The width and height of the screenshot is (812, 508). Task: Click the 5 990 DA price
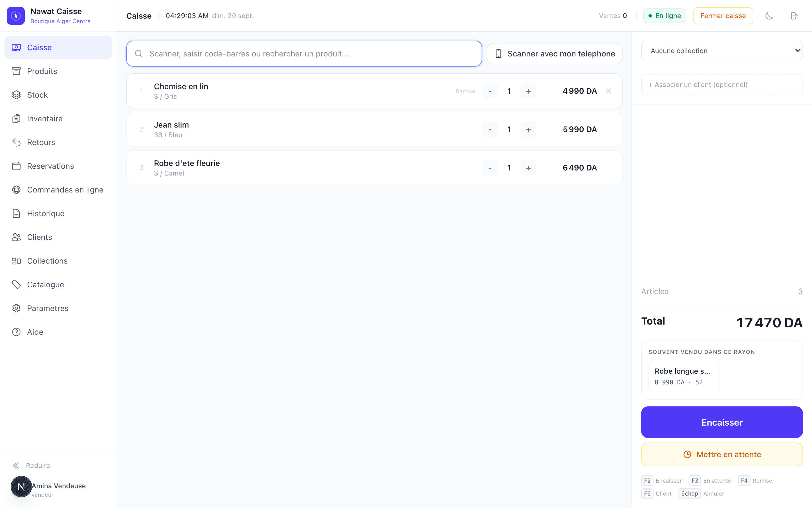click(580, 129)
